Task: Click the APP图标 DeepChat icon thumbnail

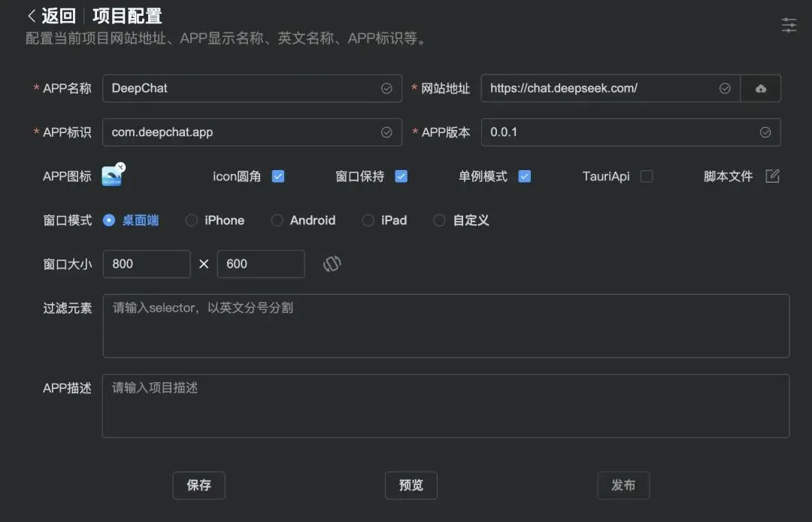Action: coord(113,176)
